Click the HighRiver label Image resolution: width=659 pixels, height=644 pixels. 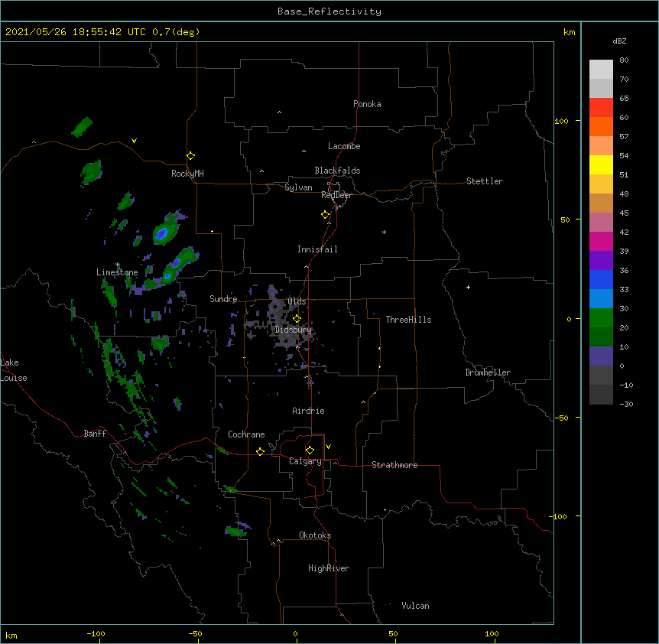[x=329, y=568]
